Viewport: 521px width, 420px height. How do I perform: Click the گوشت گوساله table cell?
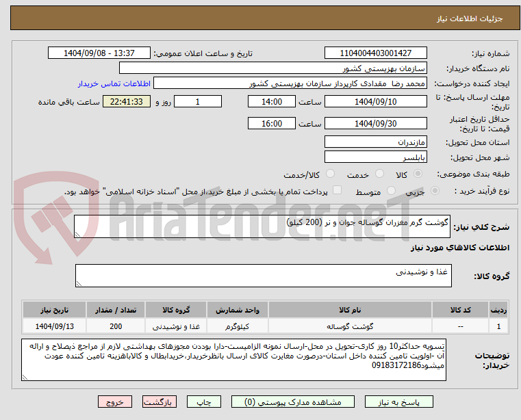[350, 326]
